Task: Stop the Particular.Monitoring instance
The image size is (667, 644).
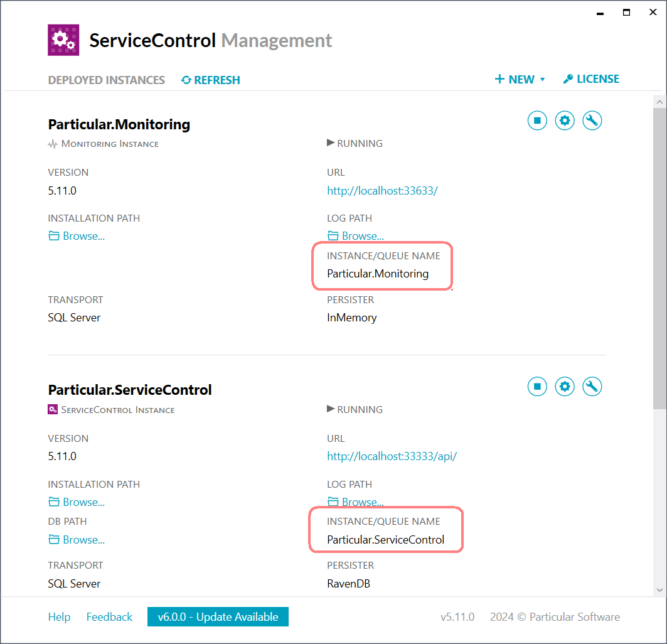Action: pyautogui.click(x=537, y=121)
